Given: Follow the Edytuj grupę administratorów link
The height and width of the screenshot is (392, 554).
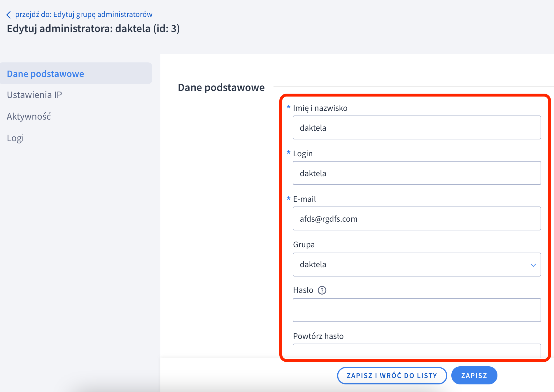Looking at the screenshot, I should point(84,14).
